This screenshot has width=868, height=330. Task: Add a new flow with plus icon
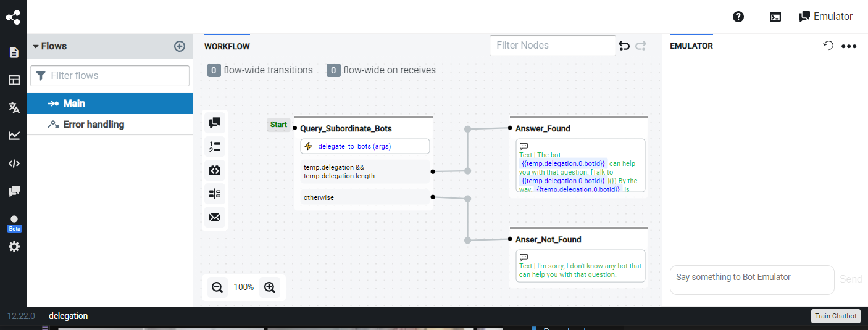coord(180,46)
